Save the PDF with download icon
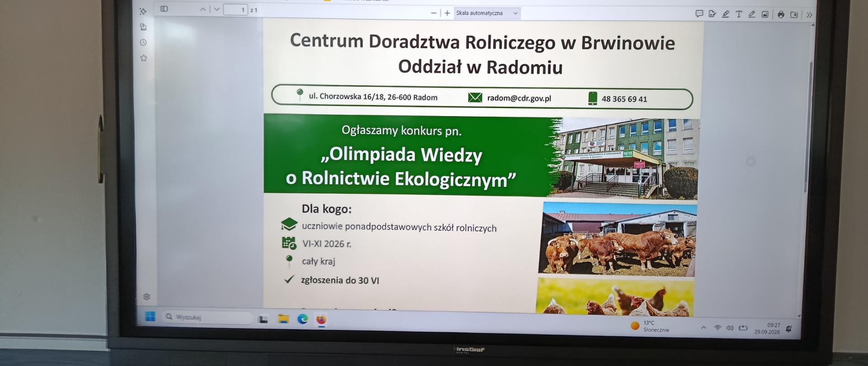The height and width of the screenshot is (366, 868). 794,14
